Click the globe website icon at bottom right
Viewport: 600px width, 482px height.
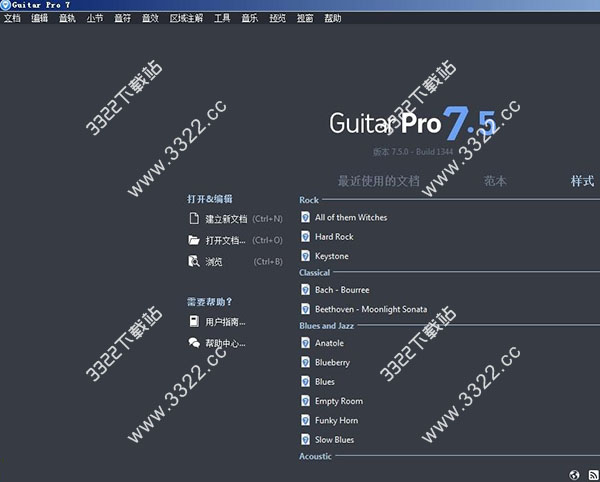pos(574,475)
